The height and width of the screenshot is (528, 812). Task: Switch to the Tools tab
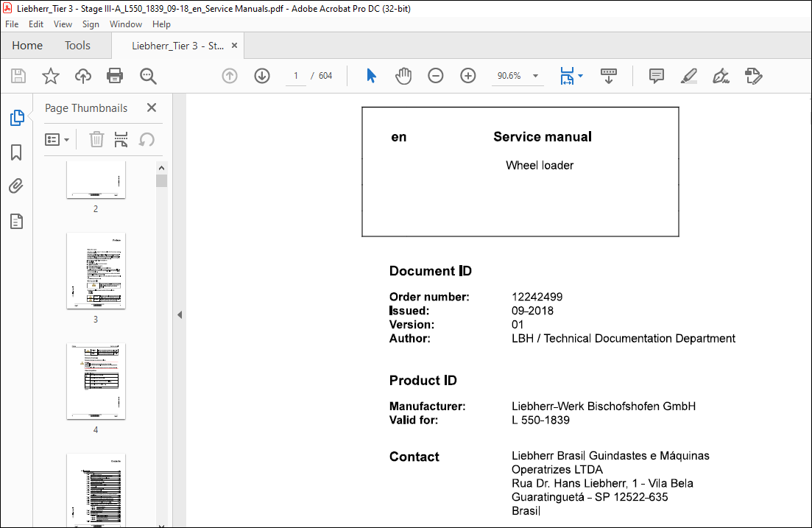pos(78,46)
